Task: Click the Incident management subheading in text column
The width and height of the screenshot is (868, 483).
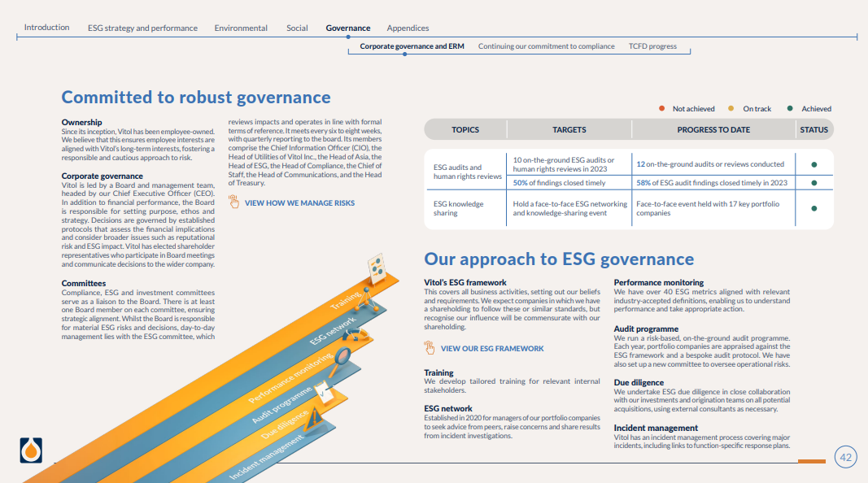Action: pyautogui.click(x=656, y=428)
